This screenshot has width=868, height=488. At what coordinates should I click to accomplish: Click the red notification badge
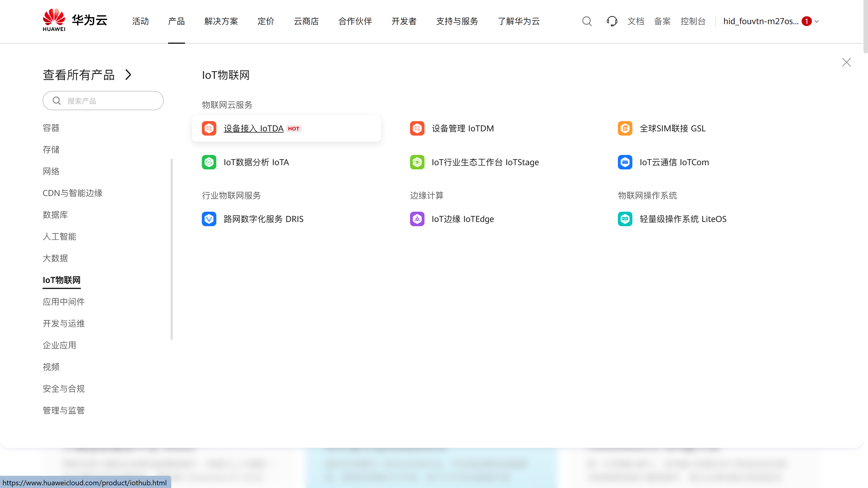[x=806, y=21]
